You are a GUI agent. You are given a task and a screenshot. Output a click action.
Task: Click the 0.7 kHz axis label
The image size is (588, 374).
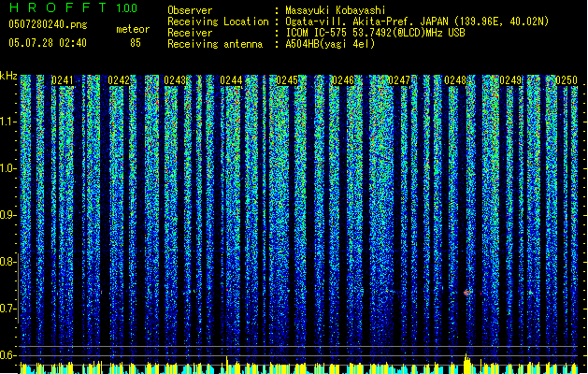pyautogui.click(x=8, y=309)
